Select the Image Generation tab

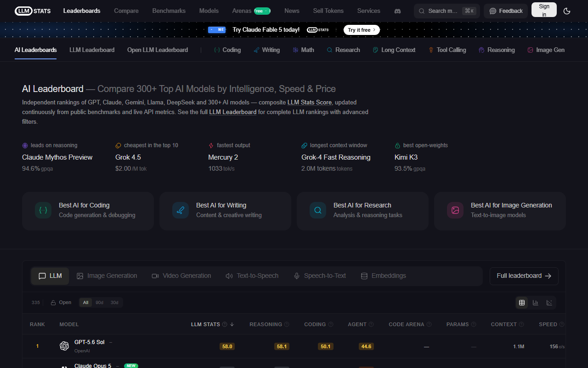click(x=107, y=276)
